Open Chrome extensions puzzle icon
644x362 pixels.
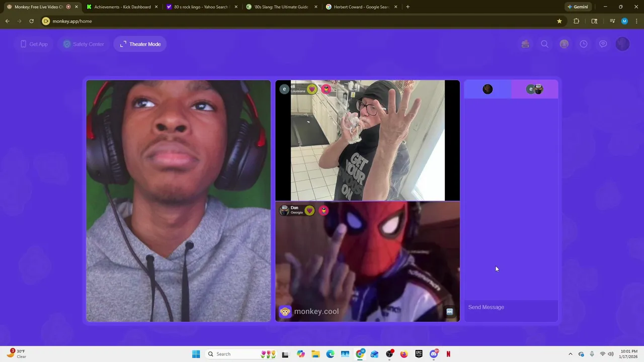coord(577,21)
